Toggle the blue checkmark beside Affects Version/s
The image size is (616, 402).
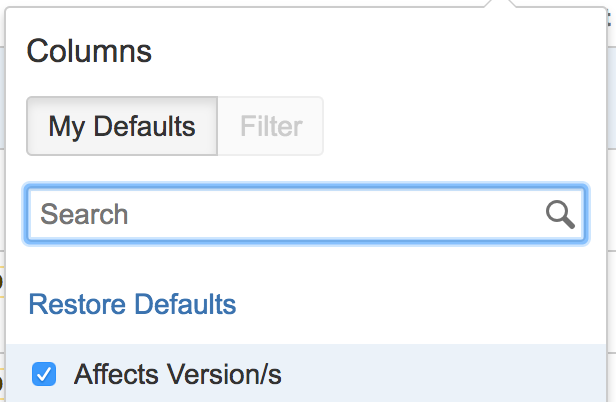(44, 374)
